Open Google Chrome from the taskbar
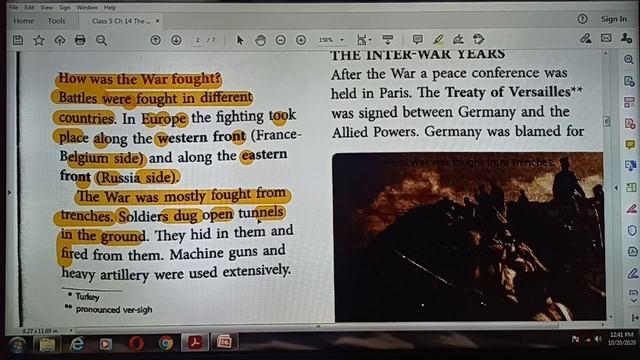This screenshot has height=360, width=640. pyautogui.click(x=165, y=343)
